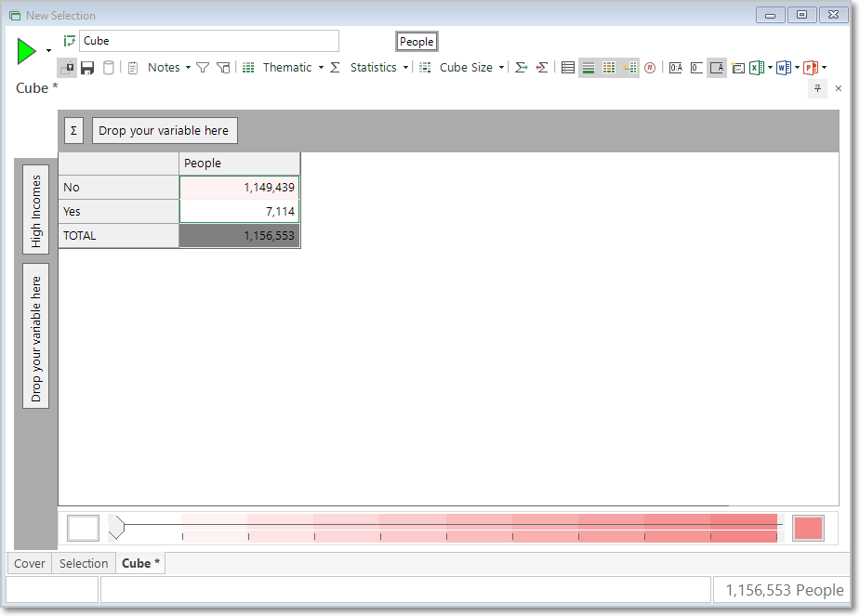
Task: Click the cell showing 7,114
Action: point(240,212)
